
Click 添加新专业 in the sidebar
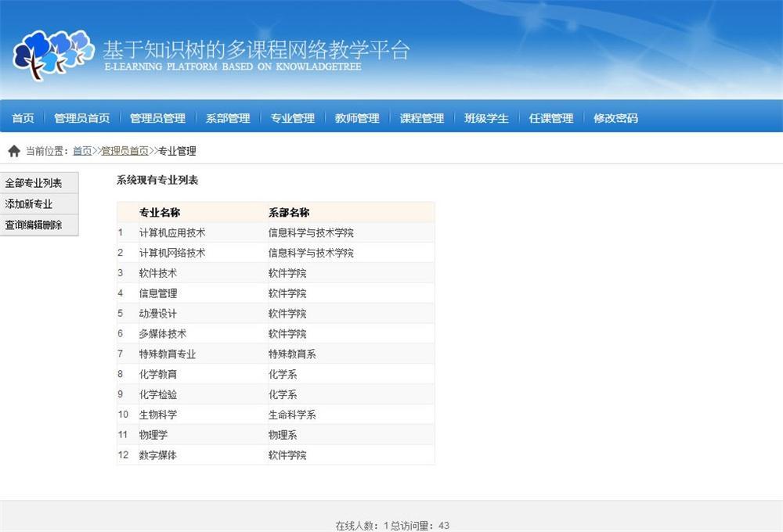29,204
